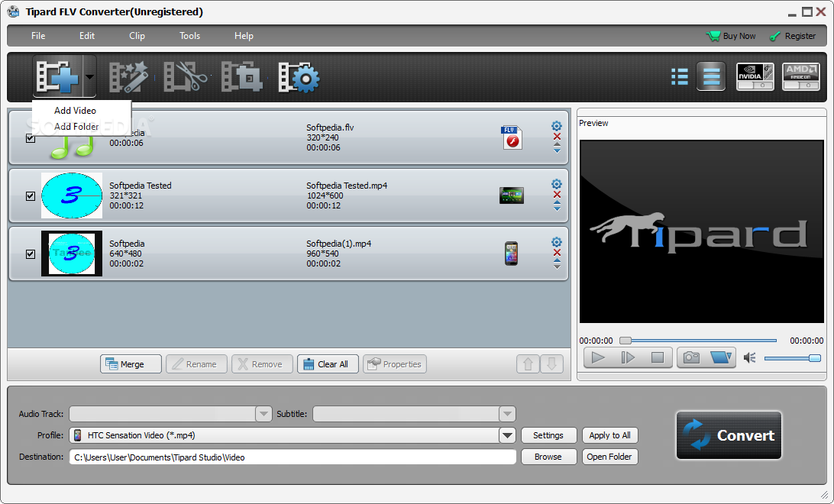Viewport: 834px width, 504px height.
Task: Click the Rename button
Action: click(196, 364)
